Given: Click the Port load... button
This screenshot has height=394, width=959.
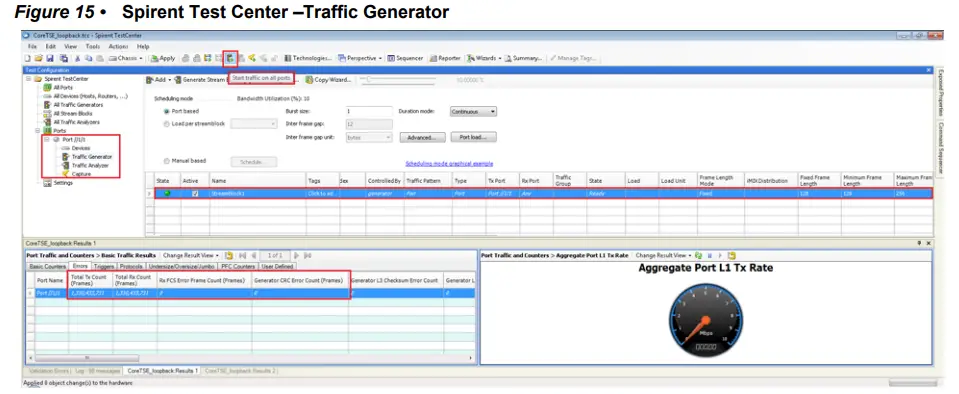Looking at the screenshot, I should click(x=473, y=138).
